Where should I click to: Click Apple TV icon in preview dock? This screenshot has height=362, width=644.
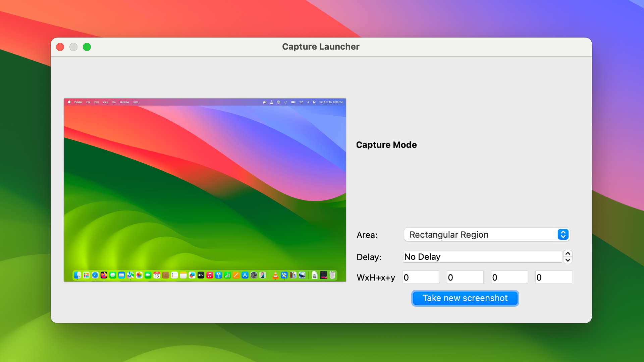click(201, 275)
